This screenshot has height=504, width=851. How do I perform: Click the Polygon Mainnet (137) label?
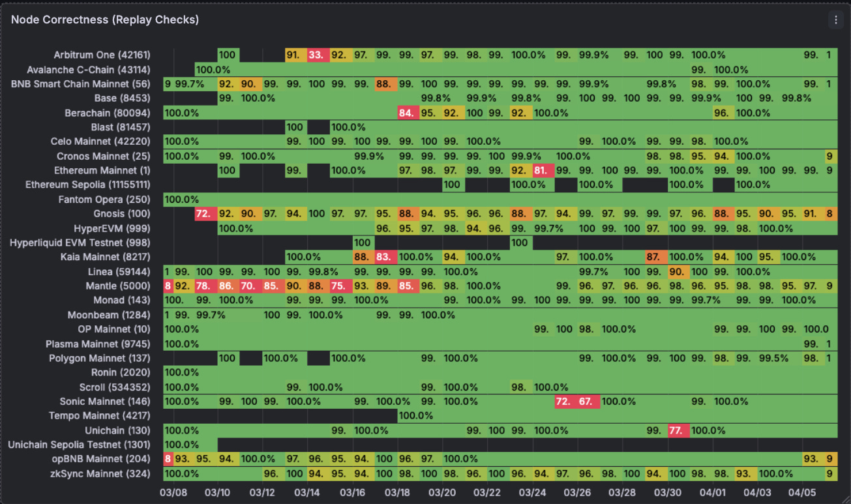100,358
